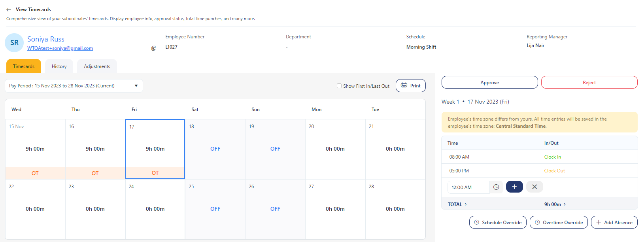Click the SR avatar circle
This screenshot has width=644, height=242.
[x=14, y=43]
